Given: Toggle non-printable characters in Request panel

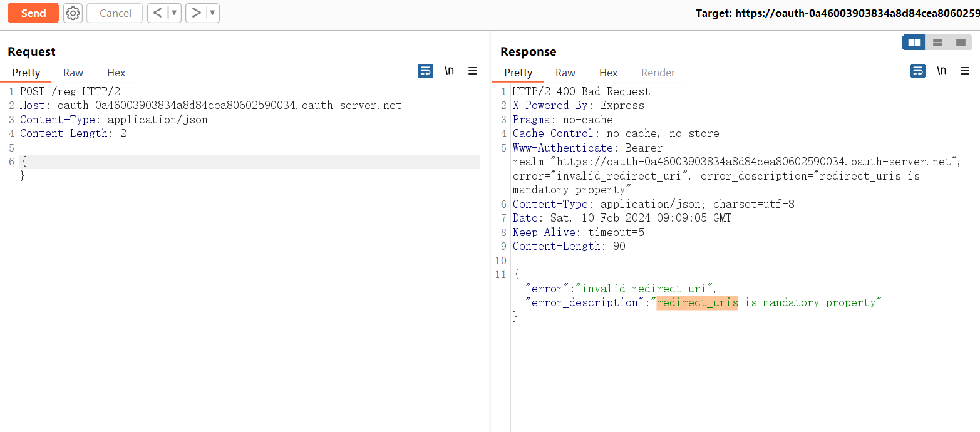Looking at the screenshot, I should click(x=449, y=71).
